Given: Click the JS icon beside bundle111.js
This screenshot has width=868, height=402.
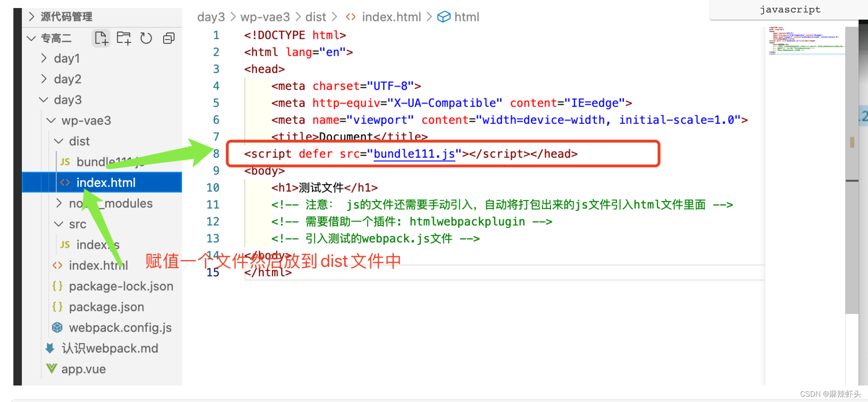Looking at the screenshot, I should (65, 162).
